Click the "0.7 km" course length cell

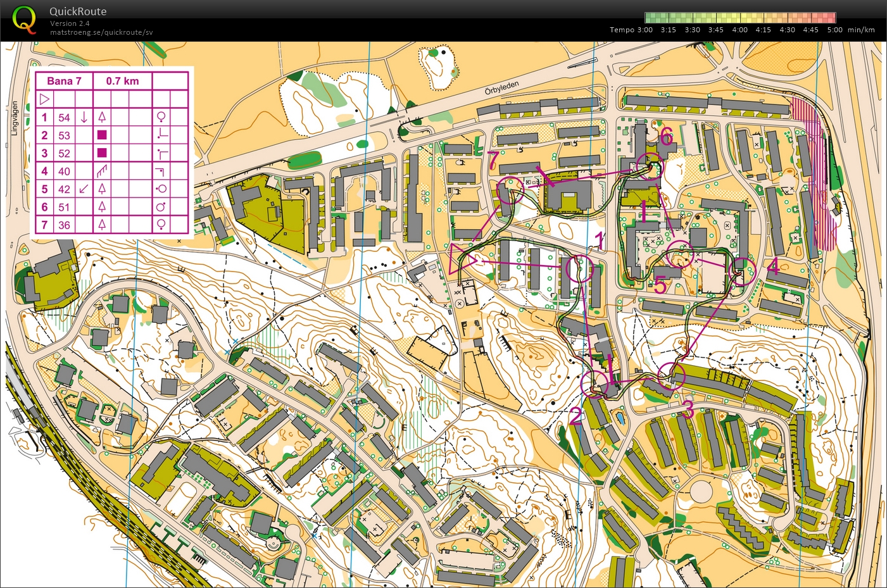(x=122, y=81)
